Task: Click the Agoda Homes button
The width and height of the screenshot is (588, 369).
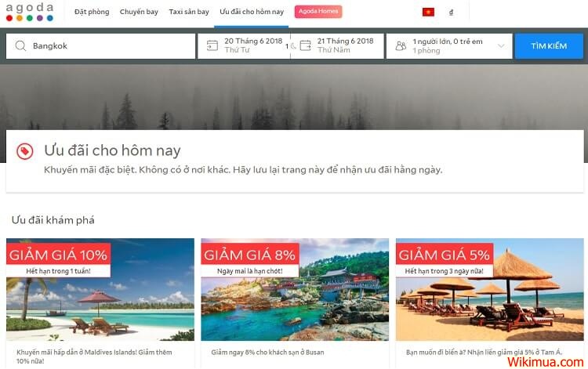Action: 318,12
